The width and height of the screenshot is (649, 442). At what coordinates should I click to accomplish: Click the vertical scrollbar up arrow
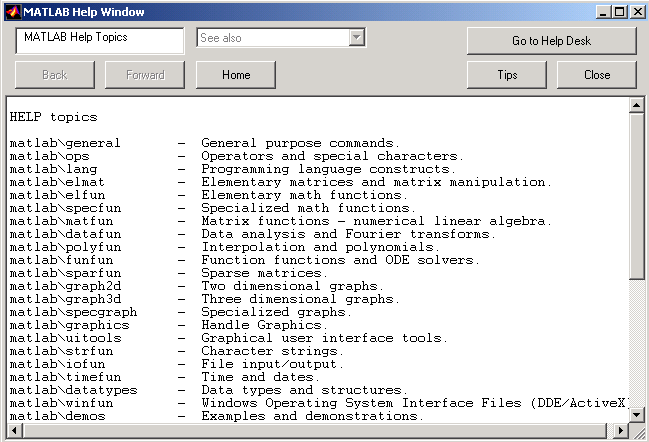click(636, 106)
